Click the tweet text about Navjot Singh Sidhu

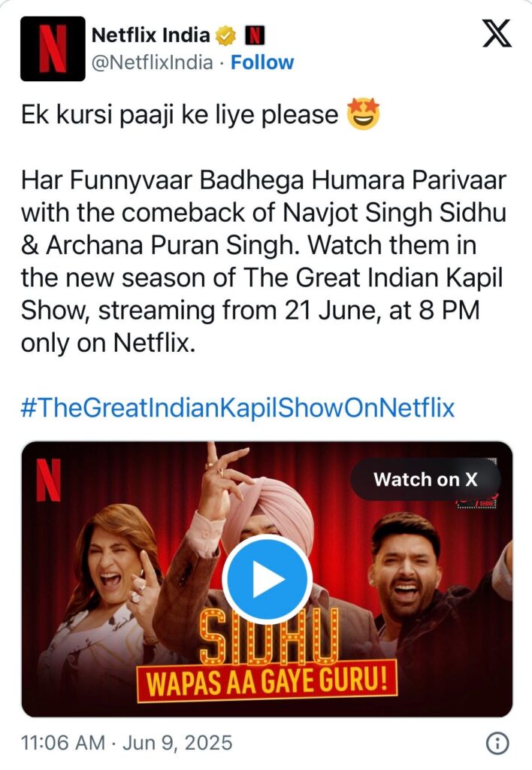click(264, 261)
